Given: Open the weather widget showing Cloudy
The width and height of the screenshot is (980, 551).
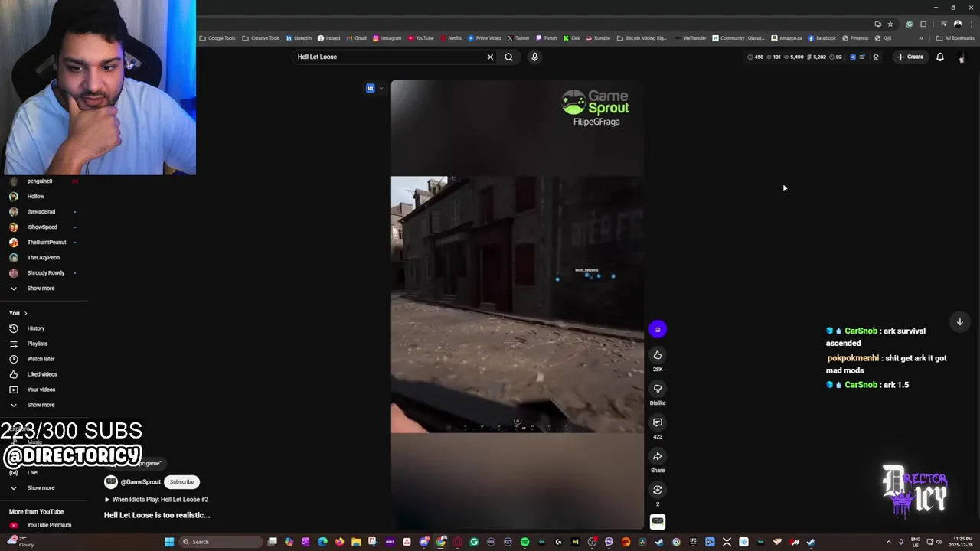Looking at the screenshot, I should tap(21, 542).
